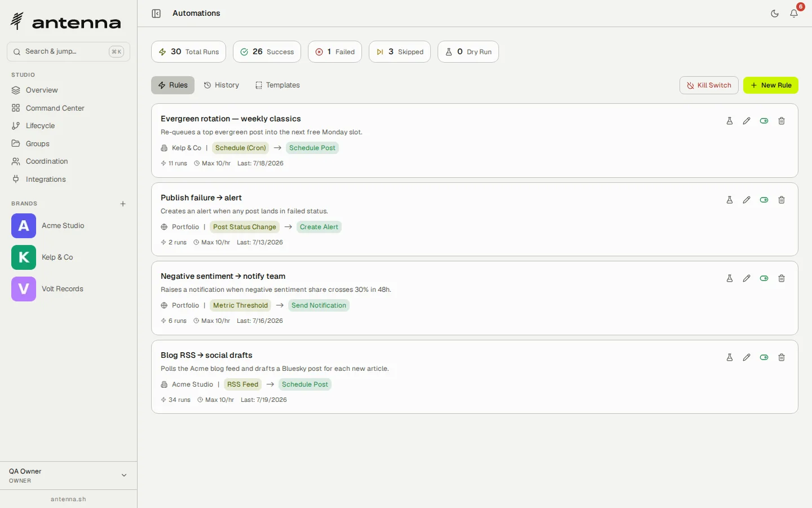This screenshot has height=508, width=812.
Task: Edit the Negative sentiment rule
Action: click(x=747, y=278)
